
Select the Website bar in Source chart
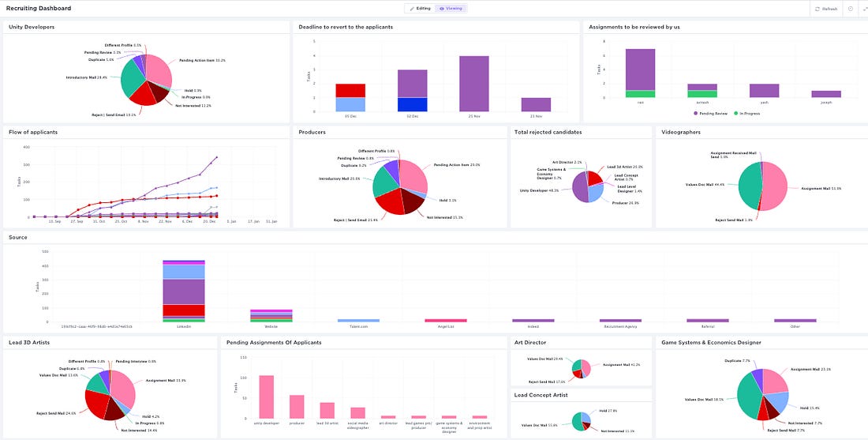point(271,316)
